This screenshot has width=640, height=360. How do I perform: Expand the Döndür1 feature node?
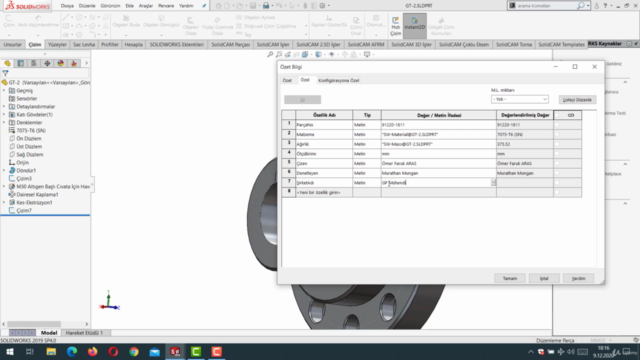click(4, 171)
